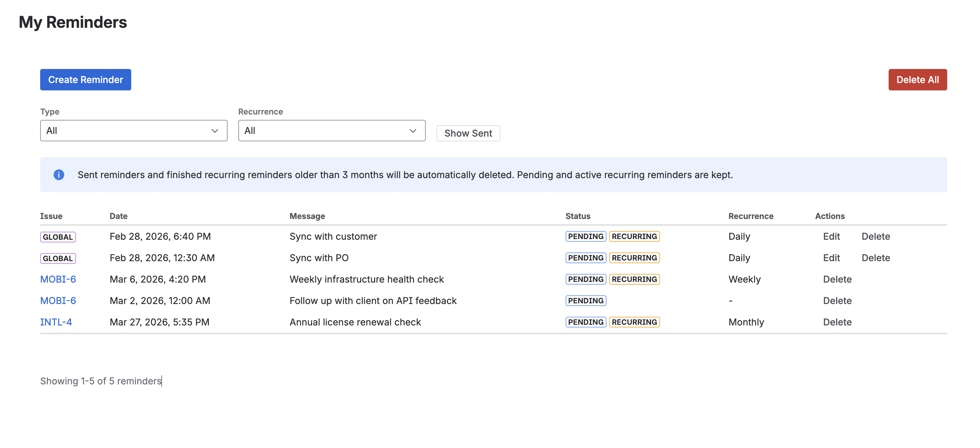Click the Create Reminder button
Viewport: 980px width, 448px height.
86,80
